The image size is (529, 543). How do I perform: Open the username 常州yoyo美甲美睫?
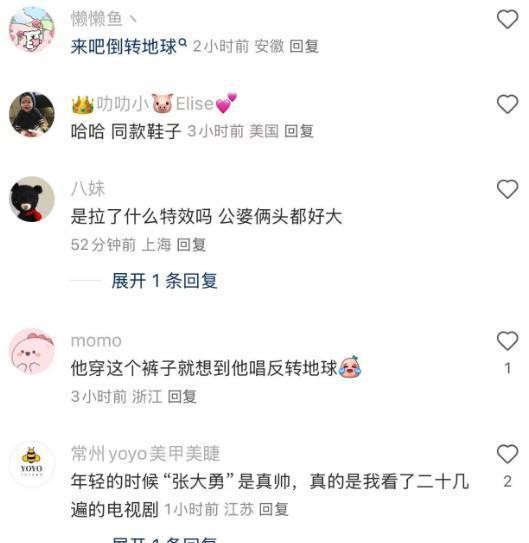[x=145, y=454]
